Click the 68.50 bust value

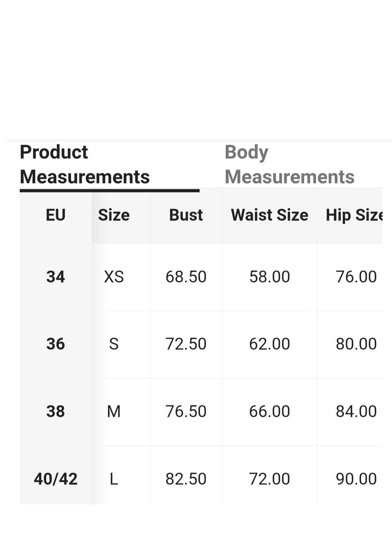click(x=186, y=277)
